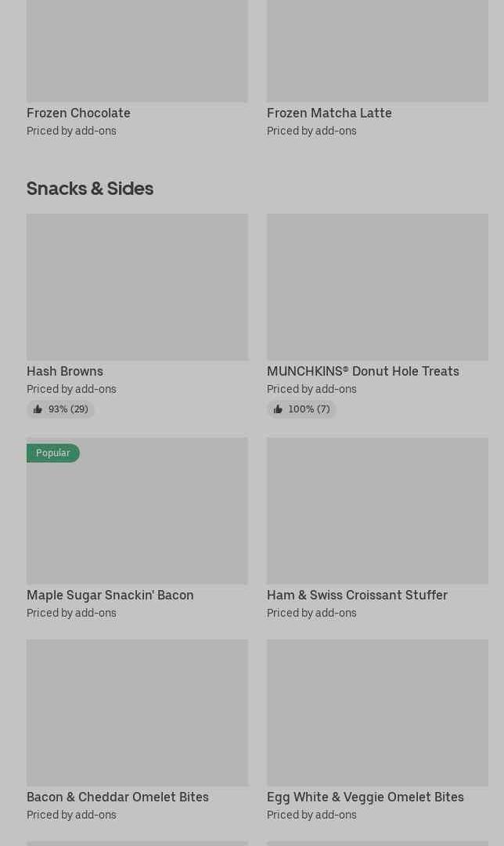Click the Snacks & Sides section heading
Screen dimensions: 504x846
pyautogui.click(x=90, y=189)
